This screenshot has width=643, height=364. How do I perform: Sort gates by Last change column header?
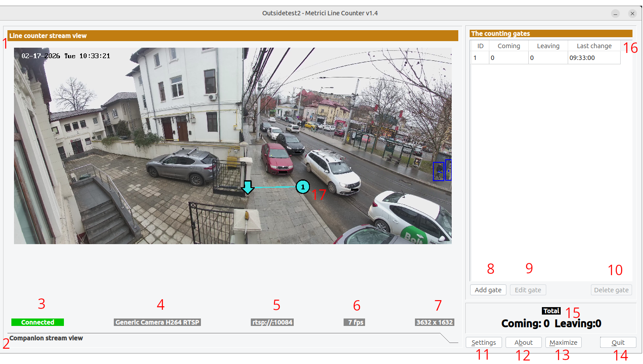[x=594, y=46]
